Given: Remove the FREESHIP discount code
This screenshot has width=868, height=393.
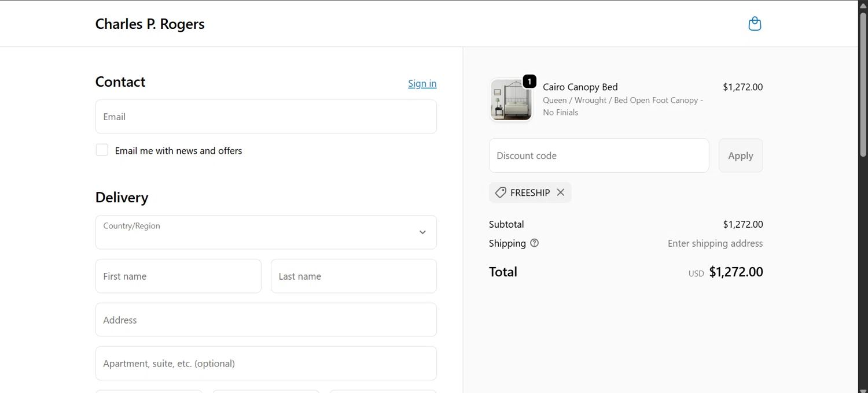Looking at the screenshot, I should click(x=560, y=192).
